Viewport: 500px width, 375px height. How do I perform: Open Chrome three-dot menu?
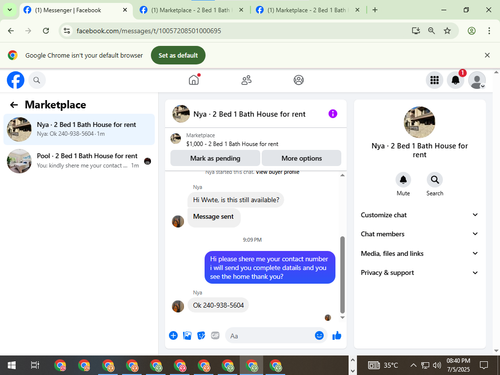pyautogui.click(x=489, y=31)
